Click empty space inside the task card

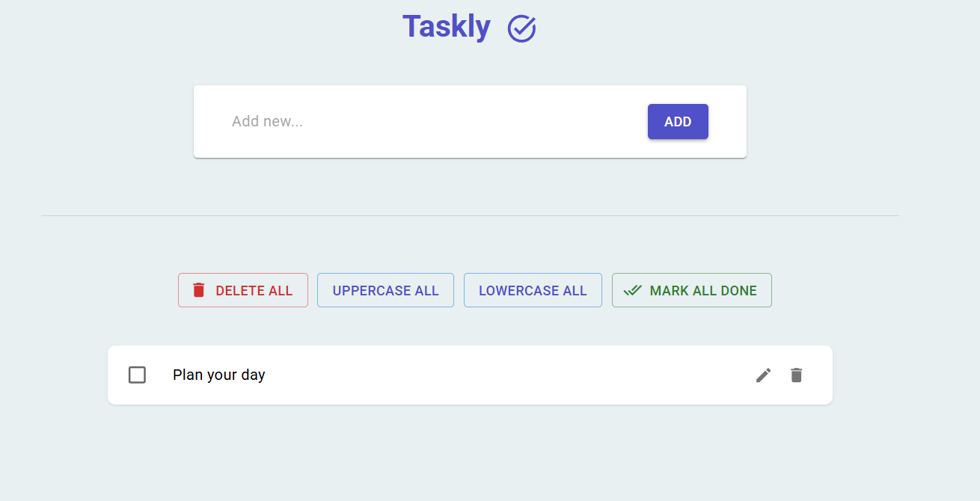(509, 375)
